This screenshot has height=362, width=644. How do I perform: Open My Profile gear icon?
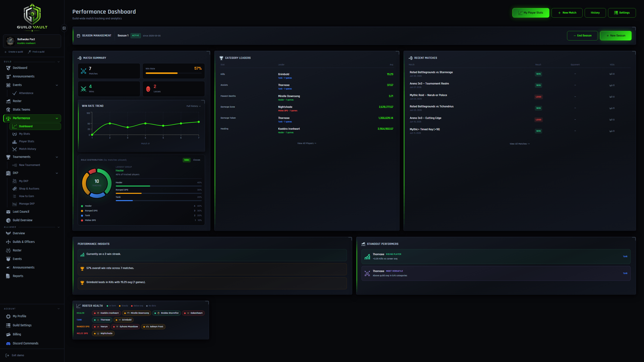tap(8, 316)
